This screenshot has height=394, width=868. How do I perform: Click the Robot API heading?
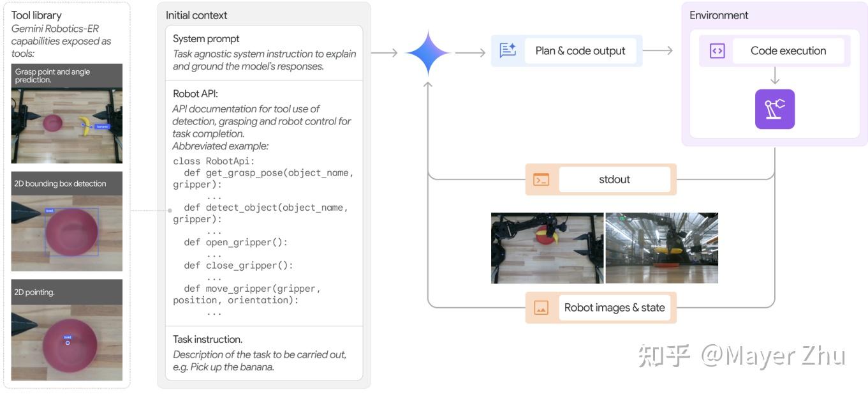196,93
